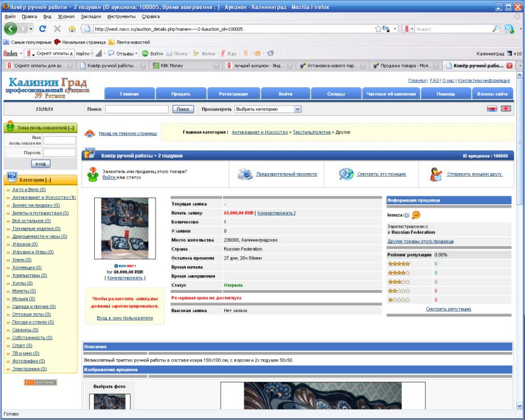Switch to RBK Money tab
Viewport: 525px width, 420px height.
(186, 66)
